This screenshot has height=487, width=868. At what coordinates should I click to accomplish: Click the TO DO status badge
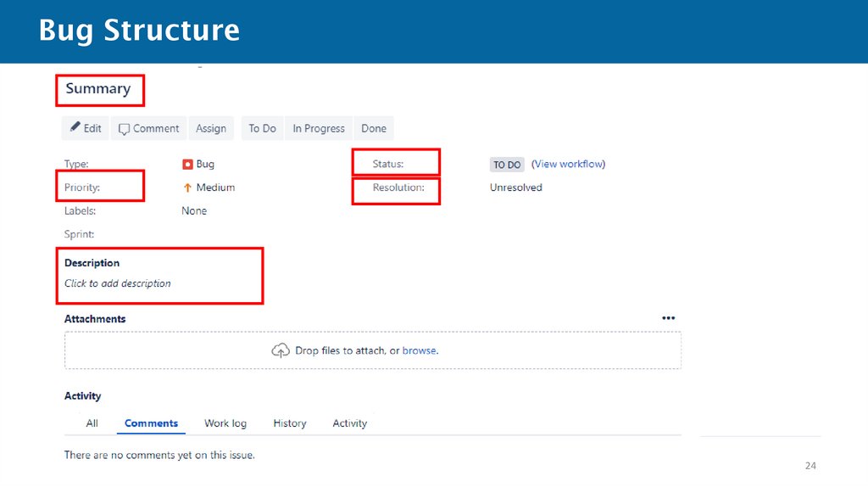click(507, 165)
